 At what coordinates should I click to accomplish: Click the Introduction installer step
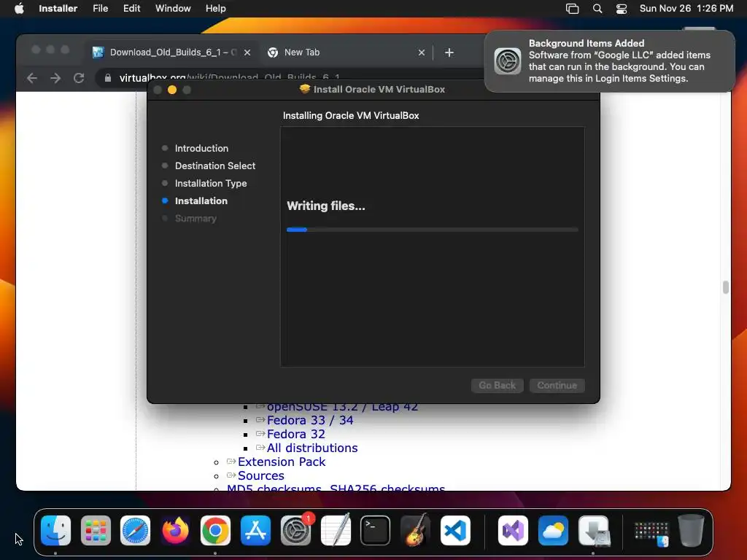coord(201,148)
